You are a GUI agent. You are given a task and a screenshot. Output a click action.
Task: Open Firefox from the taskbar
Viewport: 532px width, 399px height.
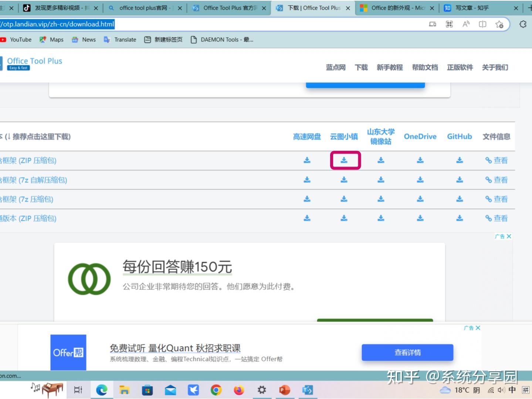point(239,390)
